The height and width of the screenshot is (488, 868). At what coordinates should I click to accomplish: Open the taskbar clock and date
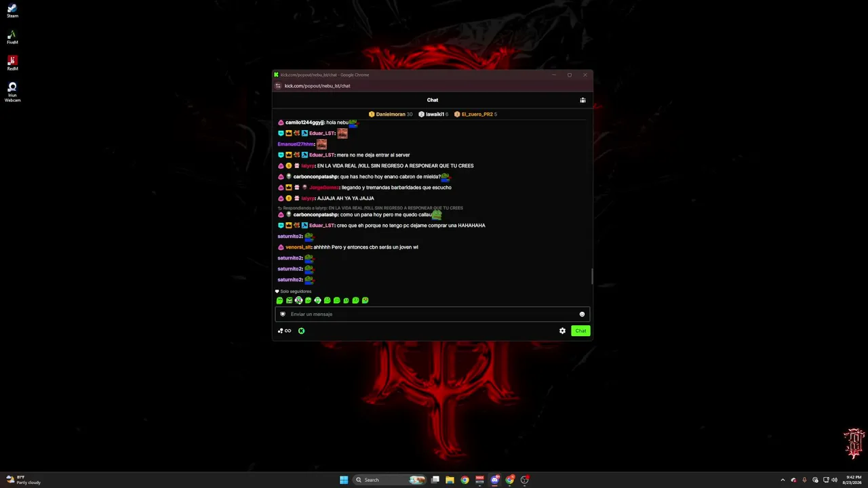[x=853, y=480]
